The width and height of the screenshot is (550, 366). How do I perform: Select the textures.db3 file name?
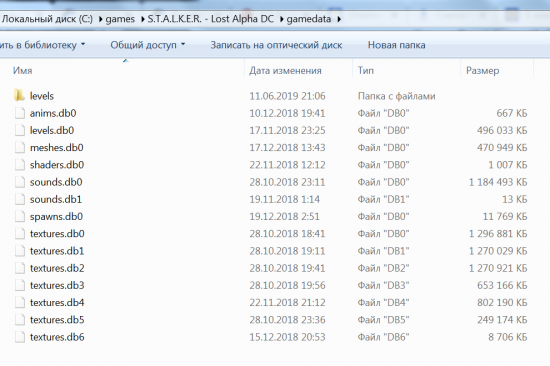tap(57, 285)
